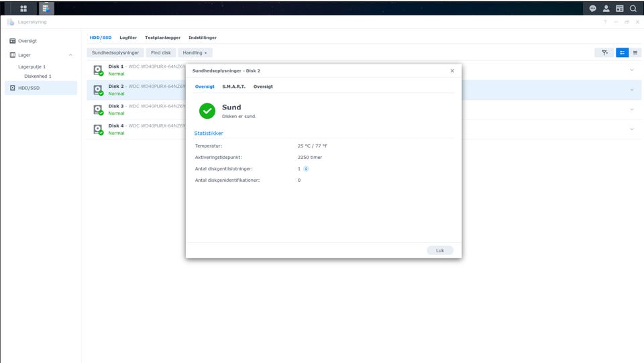
Task: Click the info icon beside disk reconnection count
Action: [x=306, y=169]
